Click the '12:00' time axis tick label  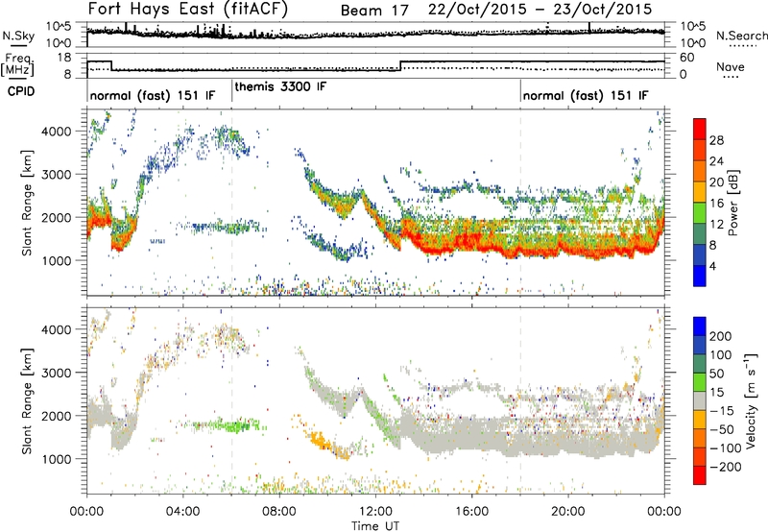[375, 512]
